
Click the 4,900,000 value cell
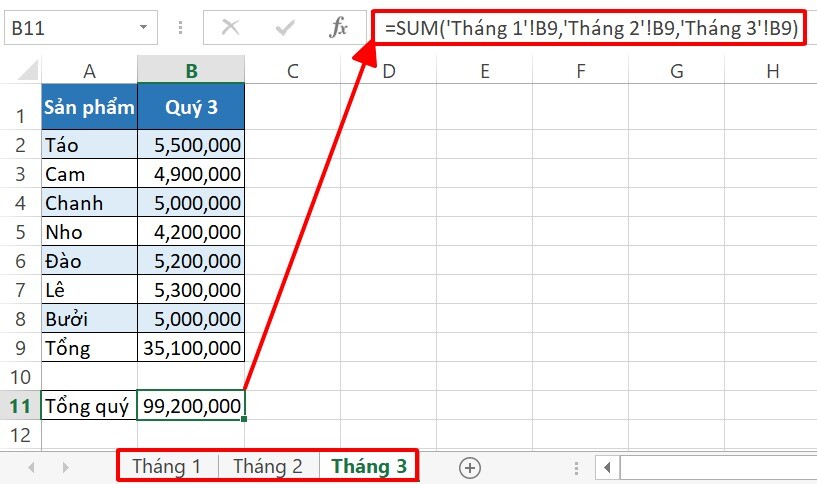(x=191, y=173)
